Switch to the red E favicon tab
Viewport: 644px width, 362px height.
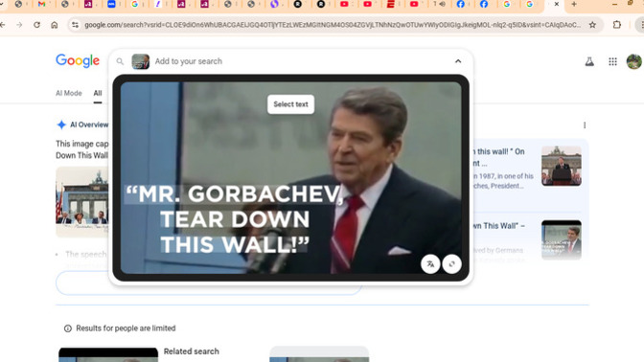click(x=391, y=4)
